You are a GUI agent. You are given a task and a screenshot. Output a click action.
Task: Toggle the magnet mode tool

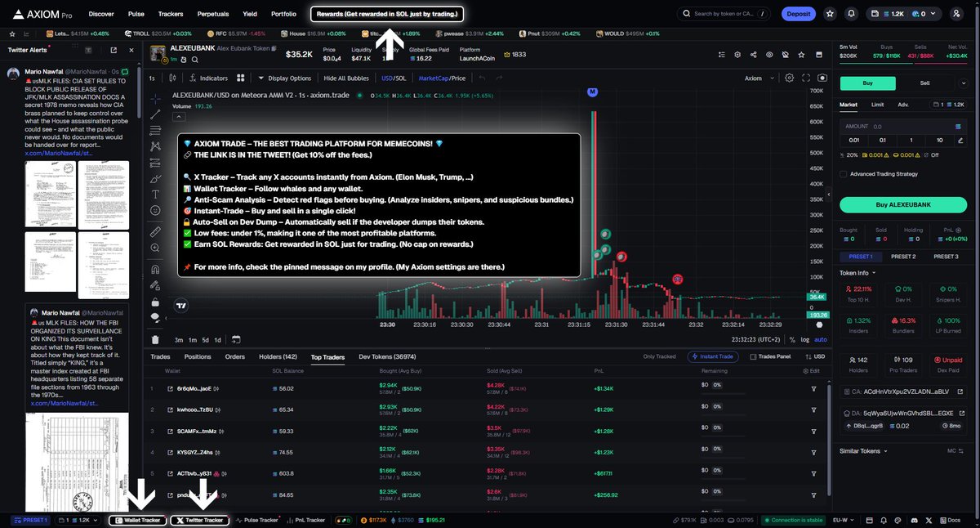coord(155,268)
